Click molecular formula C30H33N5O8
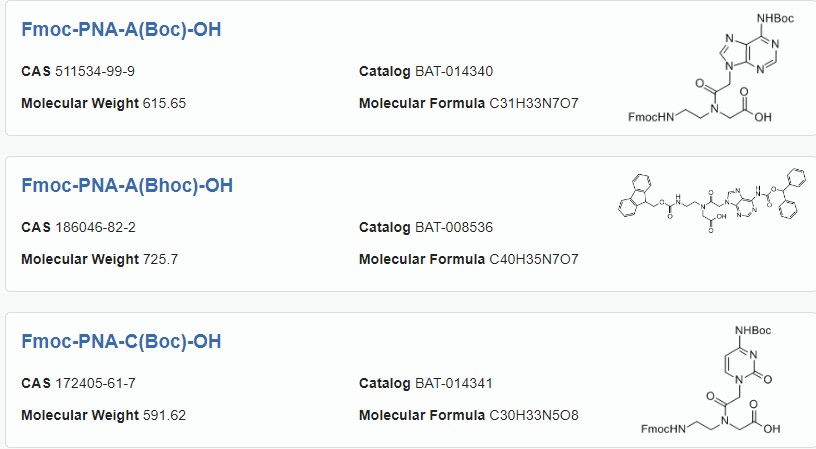This screenshot has width=816, height=449. 534,415
